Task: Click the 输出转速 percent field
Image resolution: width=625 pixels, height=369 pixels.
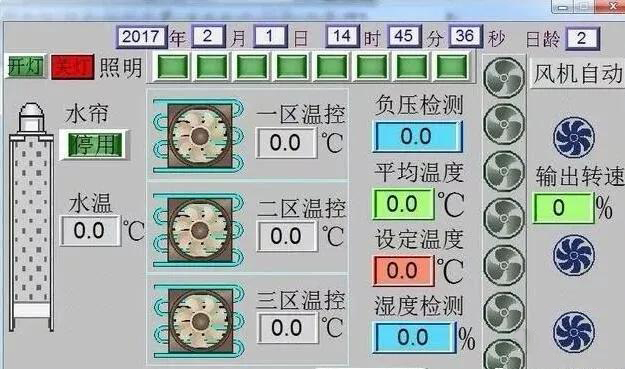Action: pyautogui.click(x=563, y=208)
